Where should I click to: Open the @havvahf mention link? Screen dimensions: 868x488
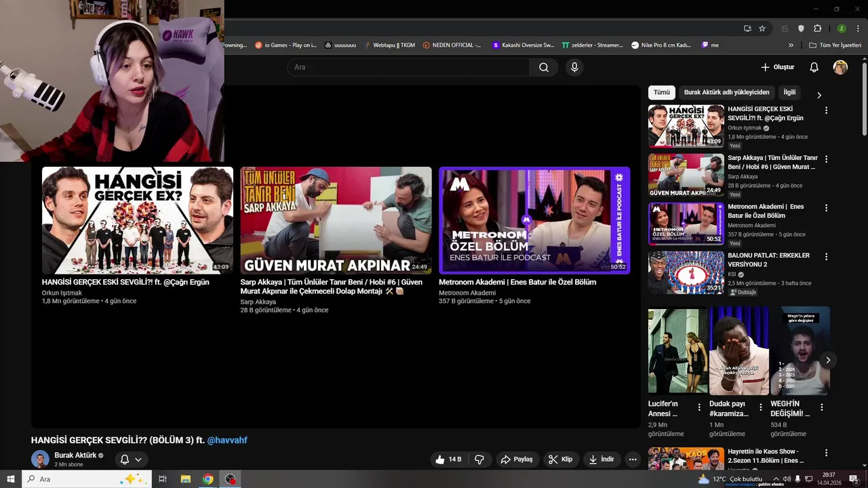pyautogui.click(x=227, y=441)
